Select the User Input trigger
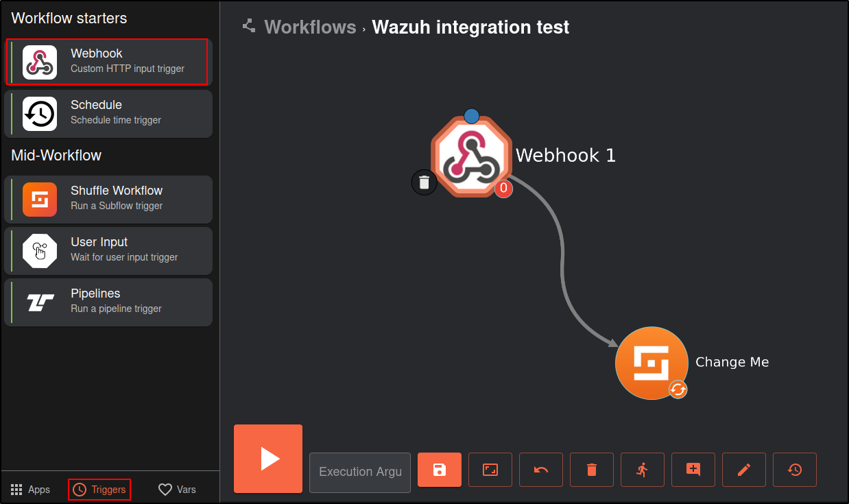Screen dimensions: 849x504 click(x=108, y=250)
